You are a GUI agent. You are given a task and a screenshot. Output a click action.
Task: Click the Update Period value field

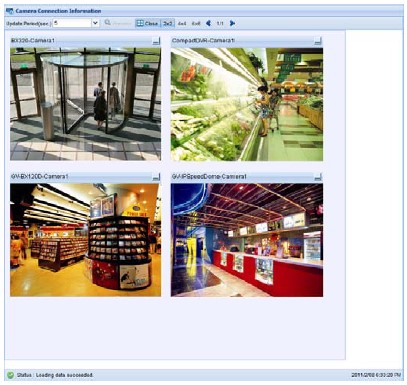(x=72, y=23)
